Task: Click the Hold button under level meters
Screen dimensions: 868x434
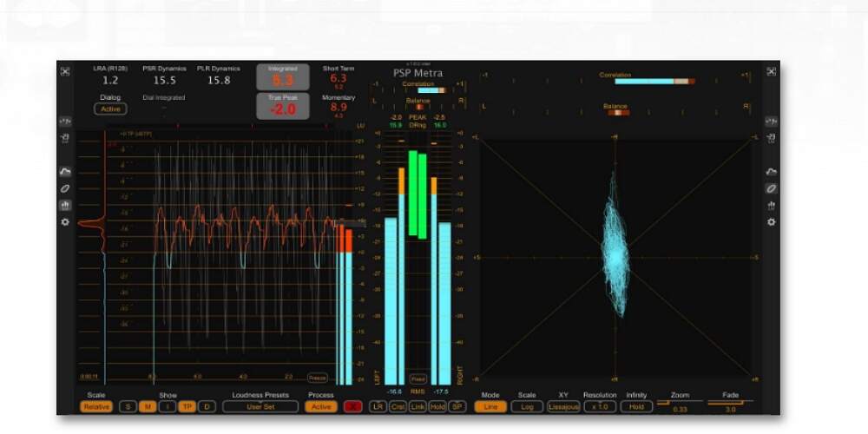Action: click(437, 407)
